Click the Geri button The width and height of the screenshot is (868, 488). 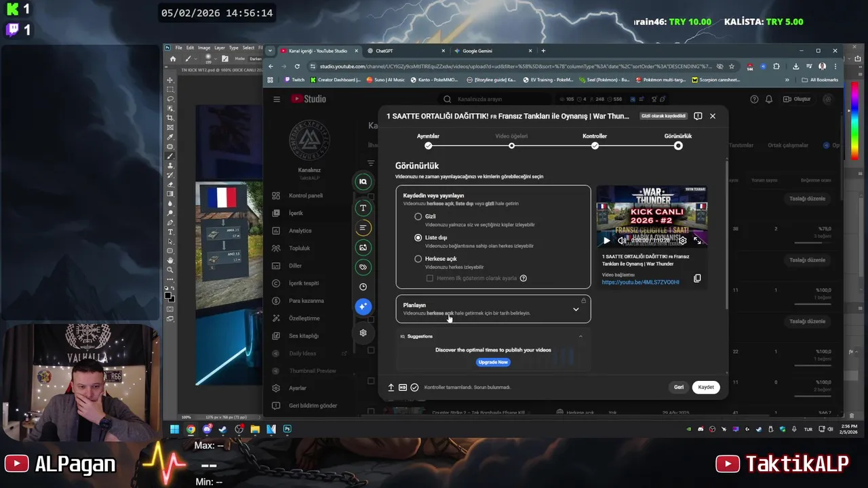point(679,387)
